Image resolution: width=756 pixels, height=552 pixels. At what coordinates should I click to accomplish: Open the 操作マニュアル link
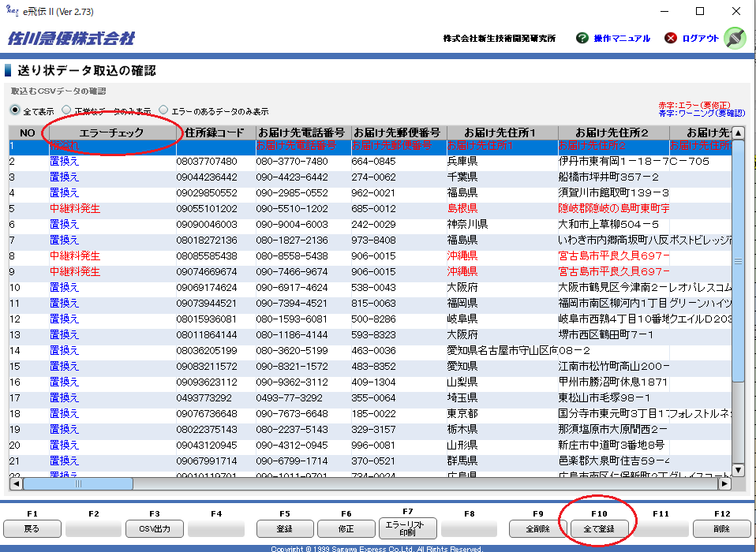(x=622, y=39)
